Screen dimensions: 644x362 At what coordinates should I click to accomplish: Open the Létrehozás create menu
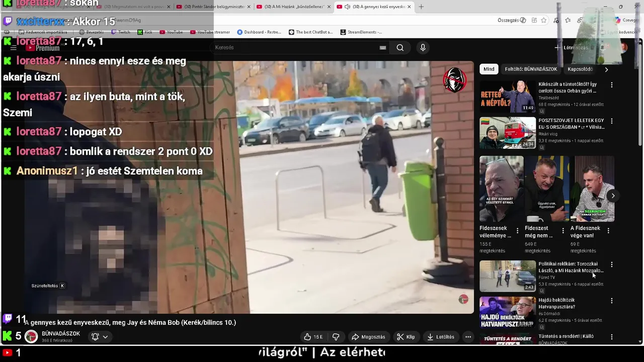[x=572, y=48]
